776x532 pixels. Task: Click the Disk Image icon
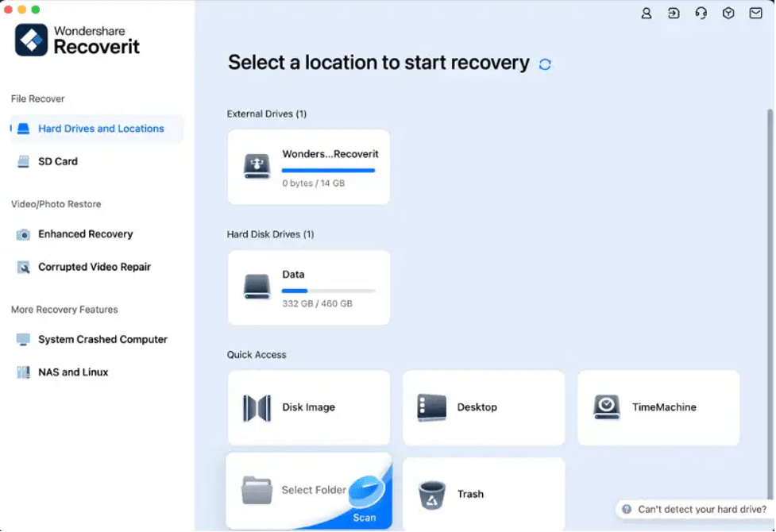click(257, 408)
